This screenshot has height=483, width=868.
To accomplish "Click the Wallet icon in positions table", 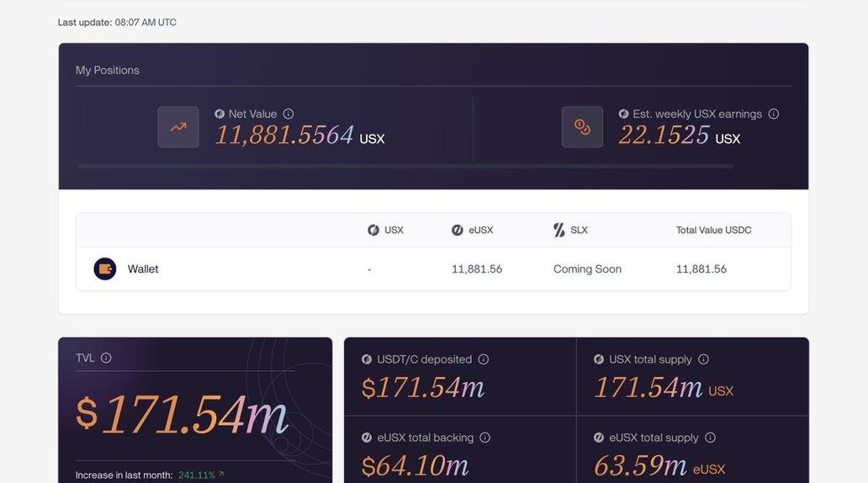I will tap(105, 269).
